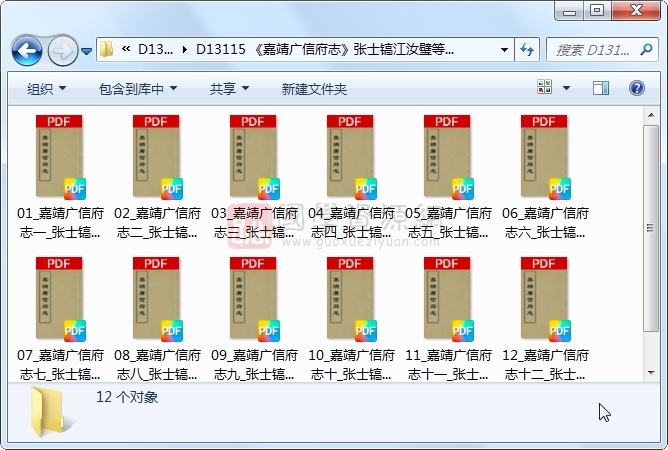The width and height of the screenshot is (668, 450).
Task: Close the Explorer window
Action: (x=636, y=11)
